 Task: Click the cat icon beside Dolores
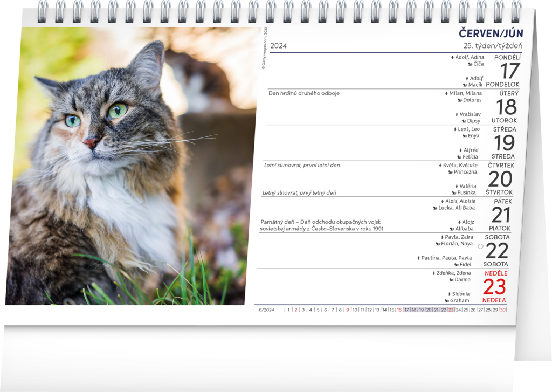pyautogui.click(x=459, y=100)
